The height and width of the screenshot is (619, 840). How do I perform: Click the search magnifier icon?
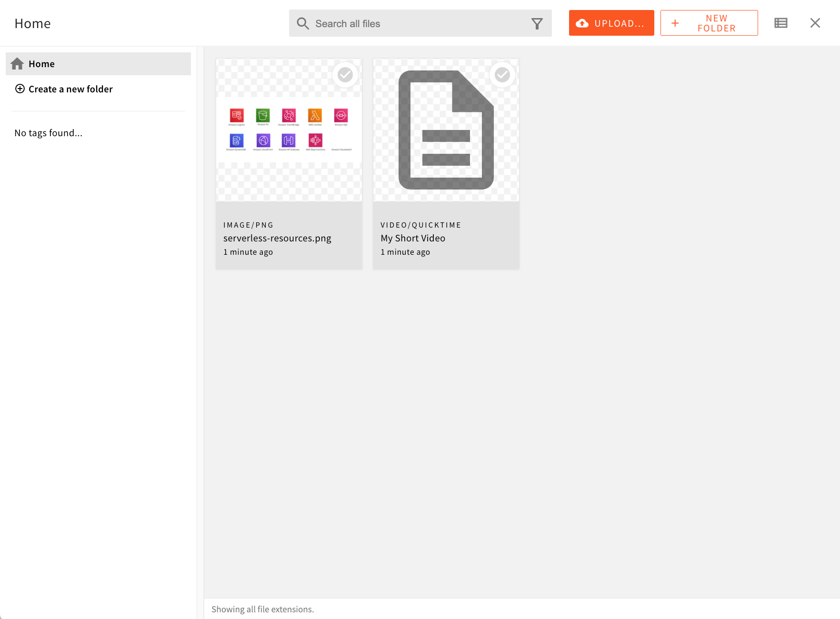[x=303, y=23]
